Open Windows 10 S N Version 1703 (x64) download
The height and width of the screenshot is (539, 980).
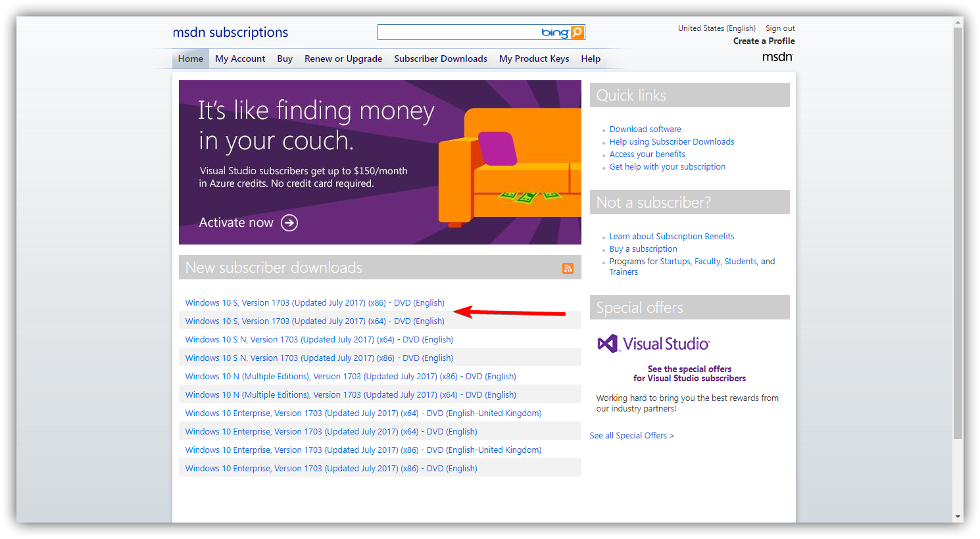[319, 340]
